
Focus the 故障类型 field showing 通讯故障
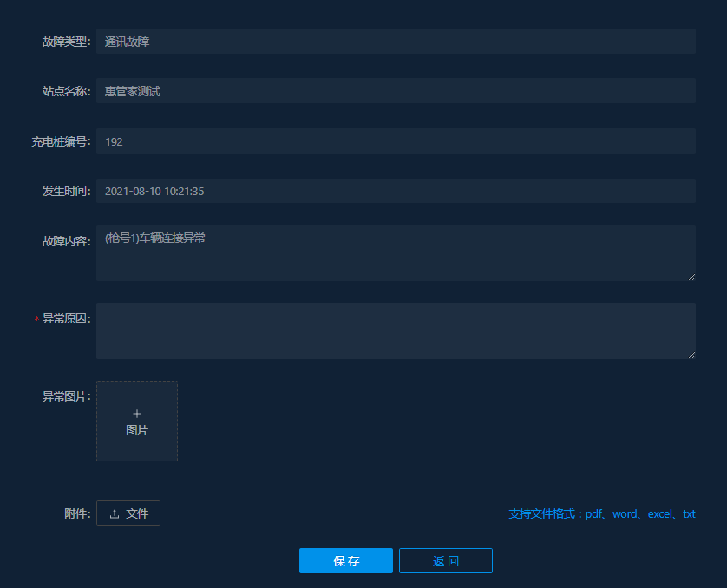tap(396, 42)
